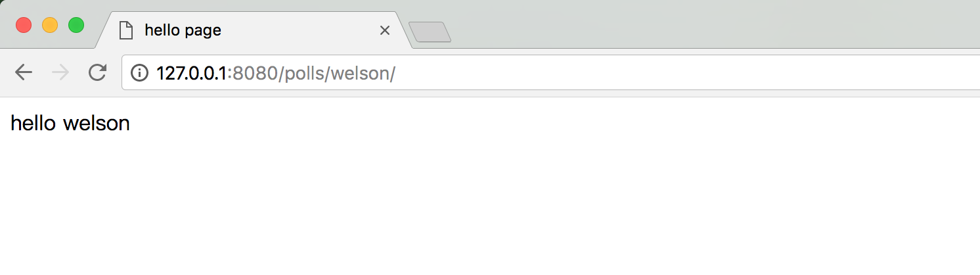The height and width of the screenshot is (275, 980).
Task: Select the "hello page" tab title
Action: (183, 30)
